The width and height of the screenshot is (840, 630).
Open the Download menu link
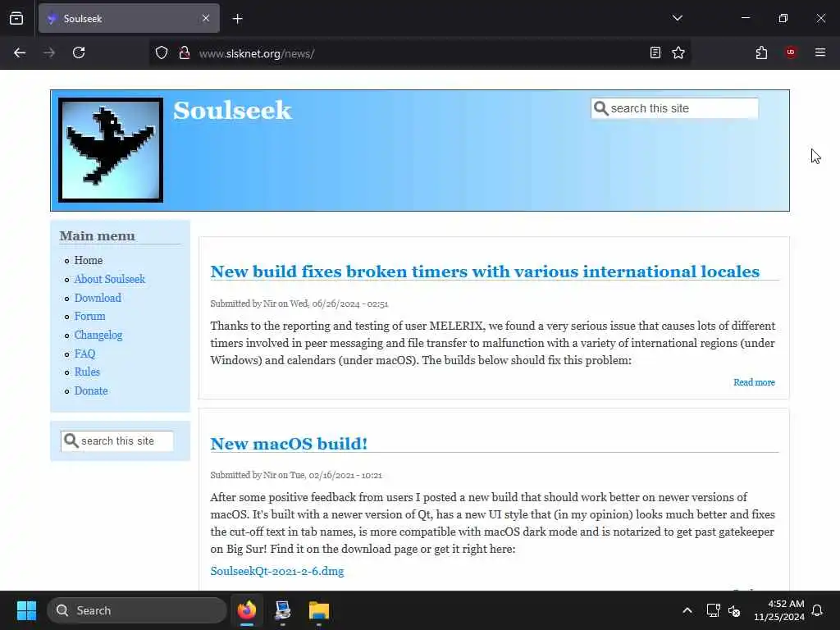pos(98,298)
